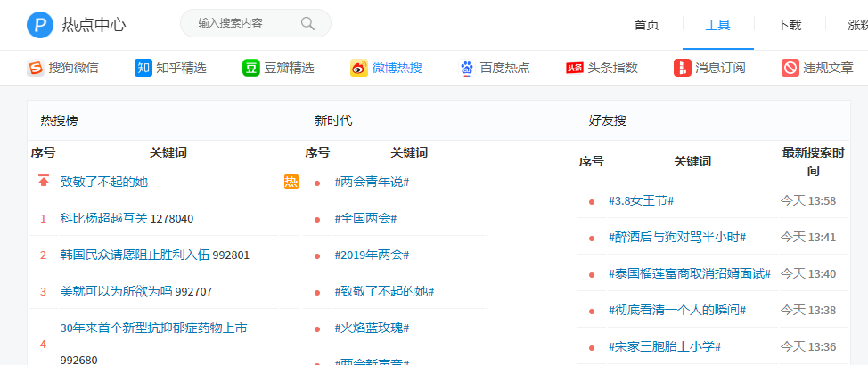
Task: Open the 消息订阅 red icon
Action: (x=683, y=68)
